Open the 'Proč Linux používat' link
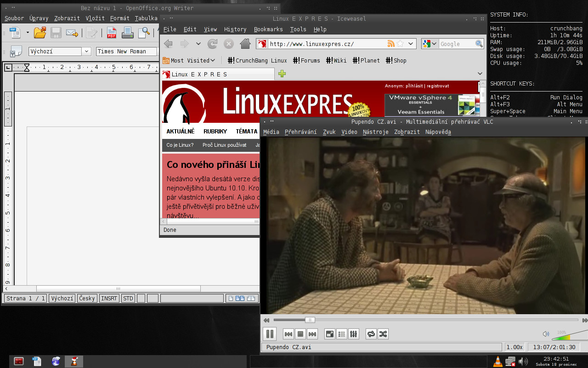Screen dimensions: 588x368 pos(225,145)
